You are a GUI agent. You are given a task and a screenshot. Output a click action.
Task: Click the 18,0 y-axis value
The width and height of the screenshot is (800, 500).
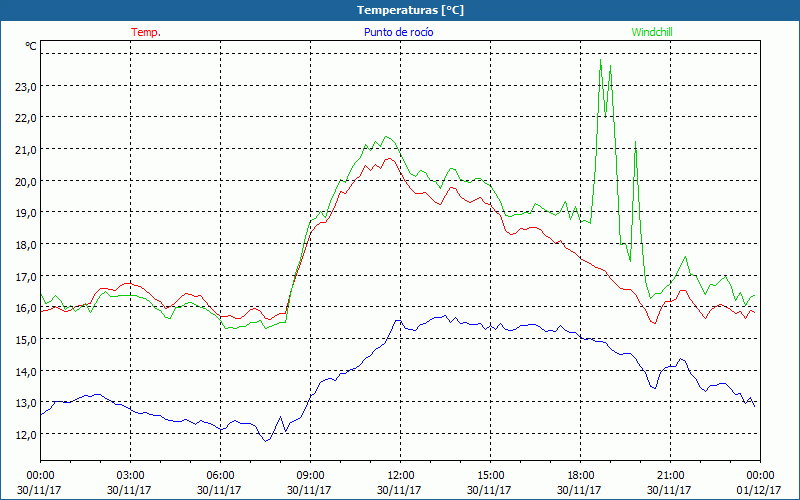[26, 245]
